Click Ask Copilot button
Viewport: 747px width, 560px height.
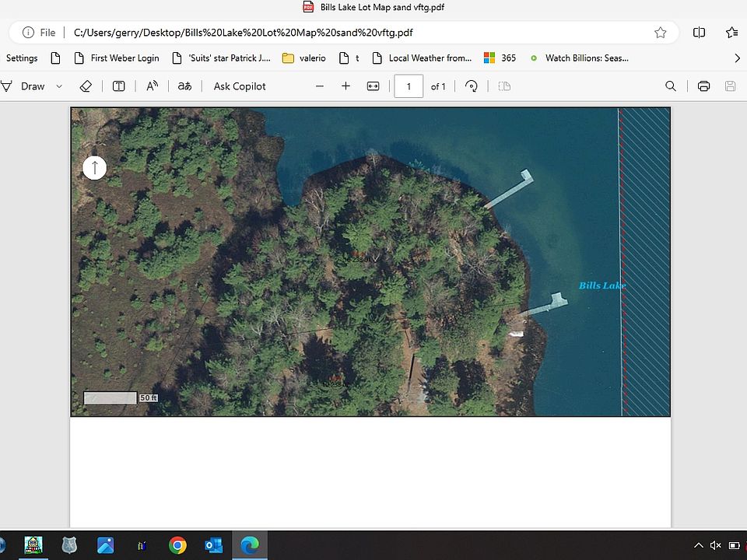(240, 86)
